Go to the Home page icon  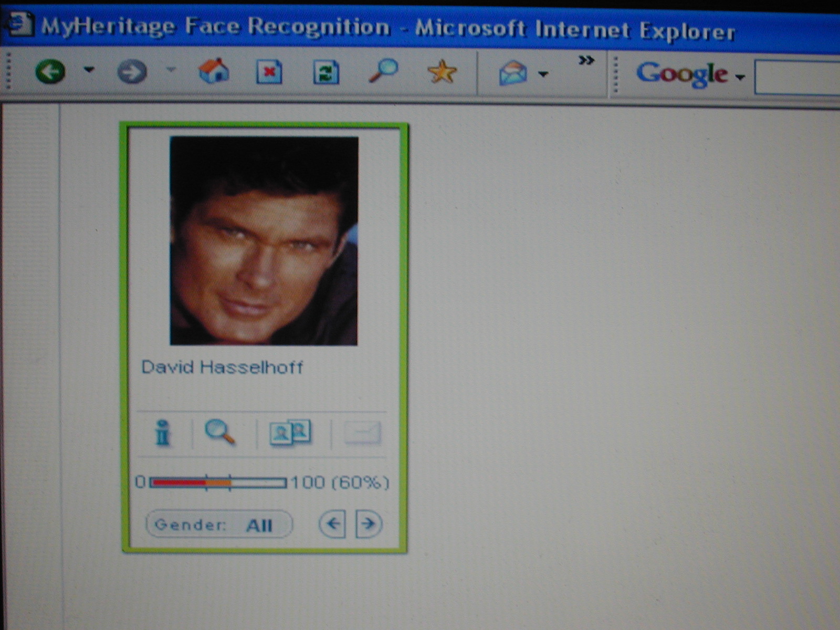pos(214,71)
